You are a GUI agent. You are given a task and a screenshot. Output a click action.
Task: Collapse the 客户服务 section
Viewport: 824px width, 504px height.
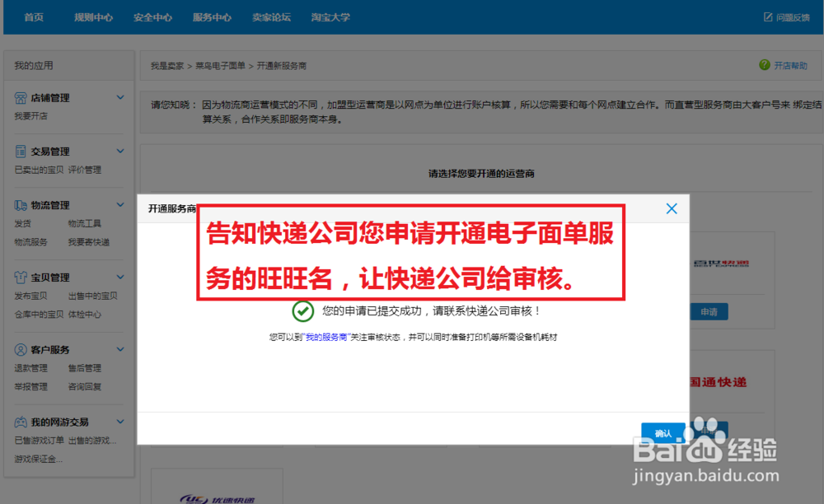point(120,348)
